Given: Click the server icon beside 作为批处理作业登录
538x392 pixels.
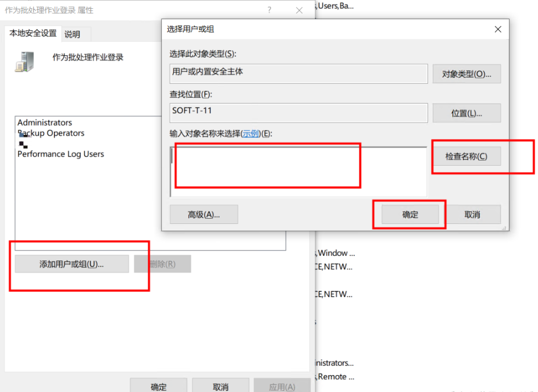Looking at the screenshot, I should (24, 61).
